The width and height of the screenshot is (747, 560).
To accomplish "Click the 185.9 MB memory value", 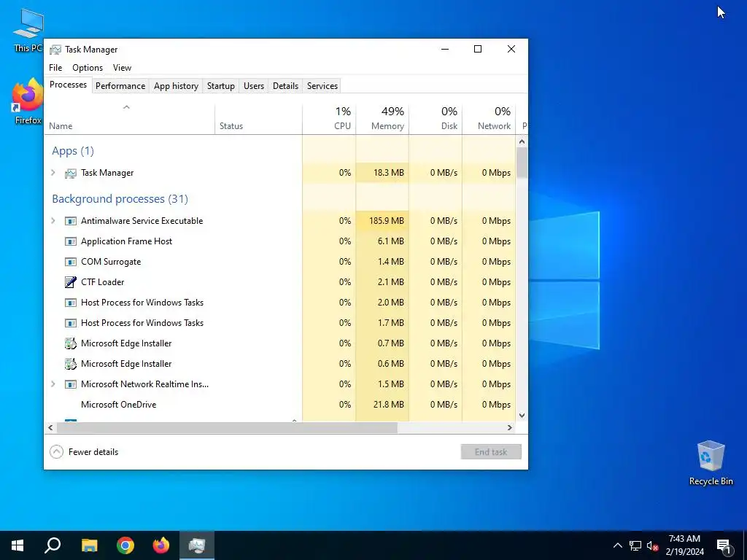I will [387, 221].
